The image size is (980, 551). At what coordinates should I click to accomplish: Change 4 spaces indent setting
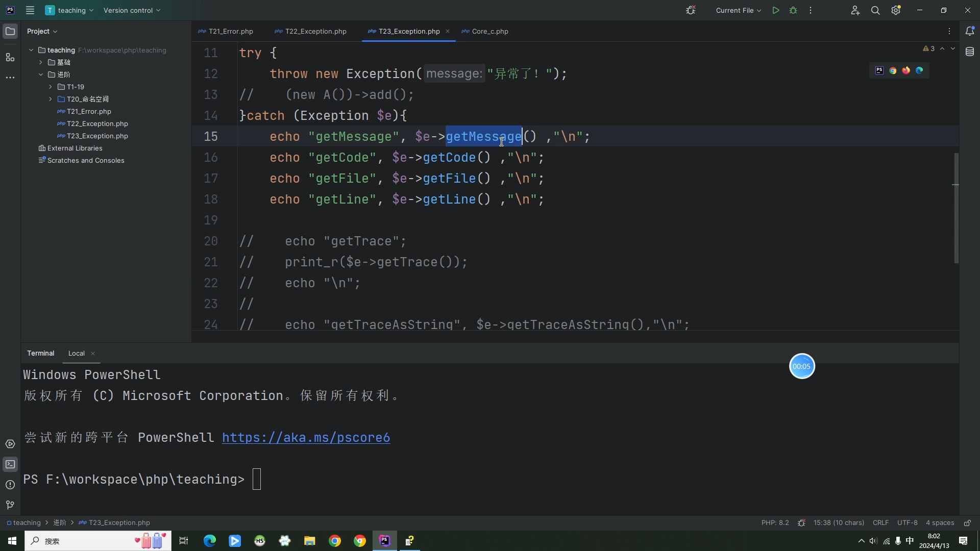point(940,523)
